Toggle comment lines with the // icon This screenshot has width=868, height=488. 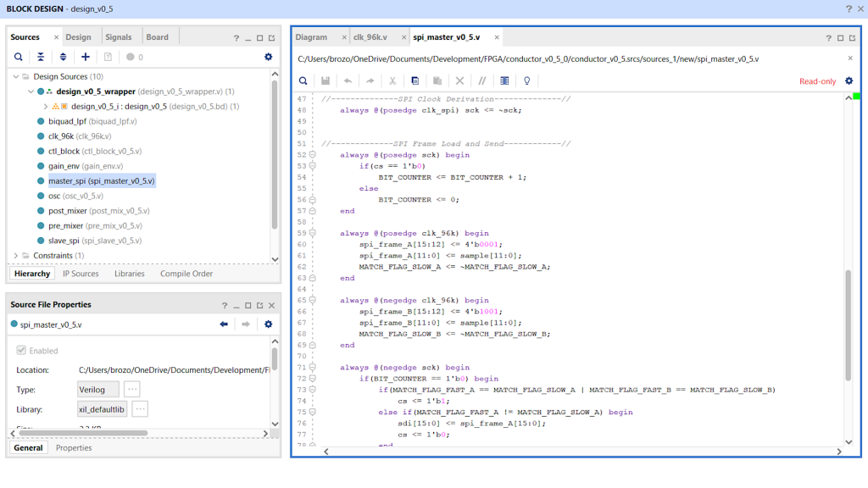(481, 81)
